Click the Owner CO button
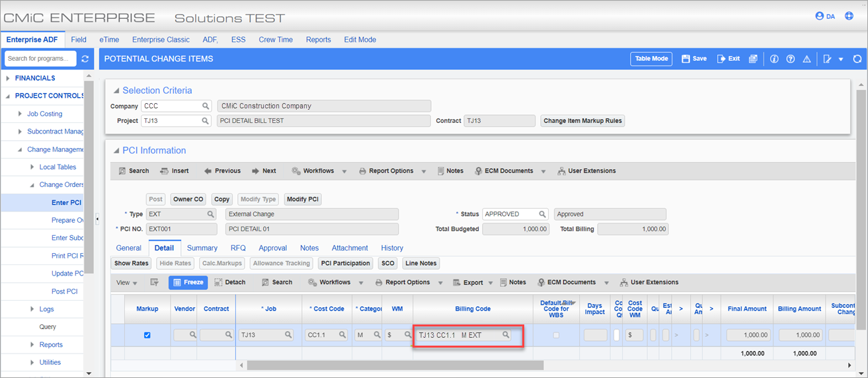The width and height of the screenshot is (868, 378). coord(189,199)
